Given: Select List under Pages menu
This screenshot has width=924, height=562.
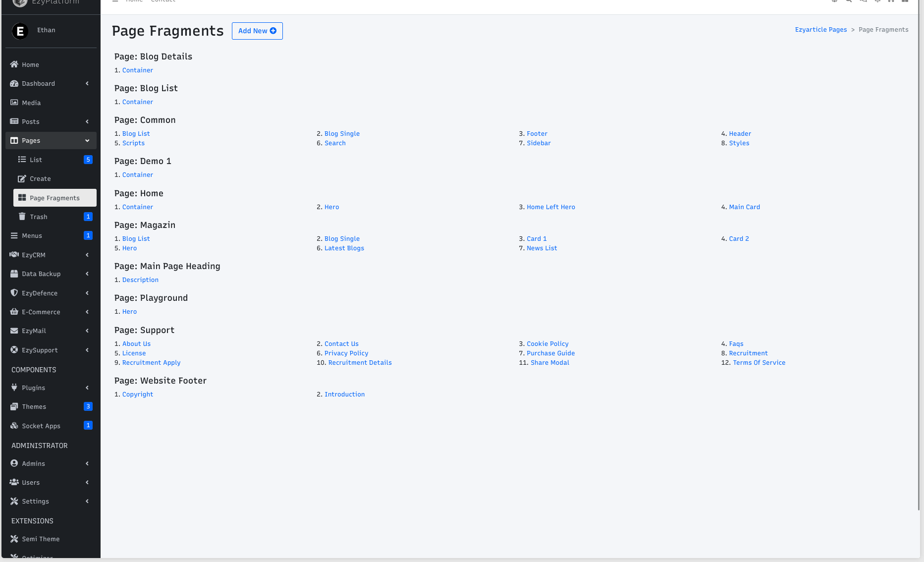Looking at the screenshot, I should coord(36,160).
